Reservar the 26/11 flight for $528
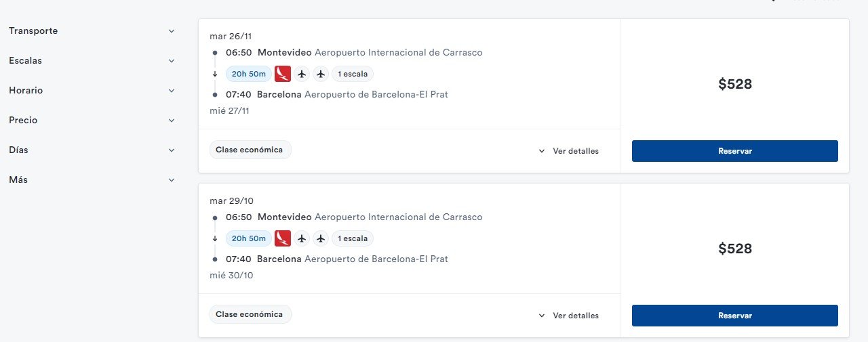Image resolution: width=868 pixels, height=342 pixels. 735,151
